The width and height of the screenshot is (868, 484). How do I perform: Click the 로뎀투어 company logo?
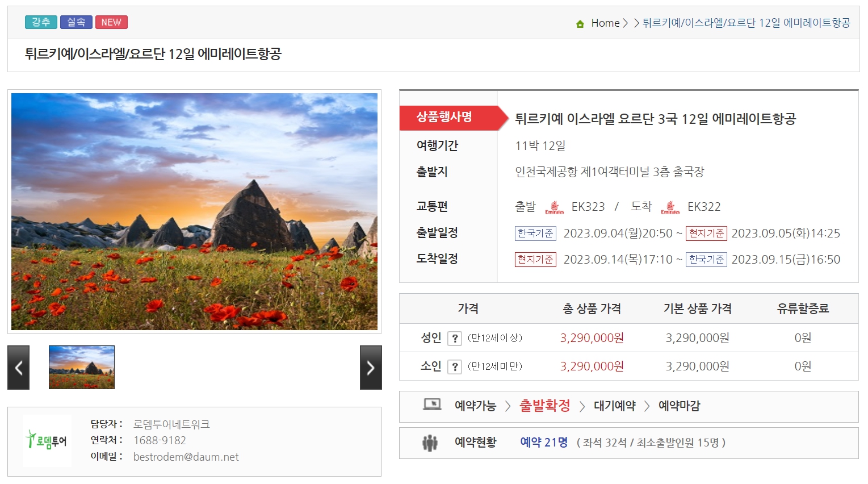[x=48, y=441]
